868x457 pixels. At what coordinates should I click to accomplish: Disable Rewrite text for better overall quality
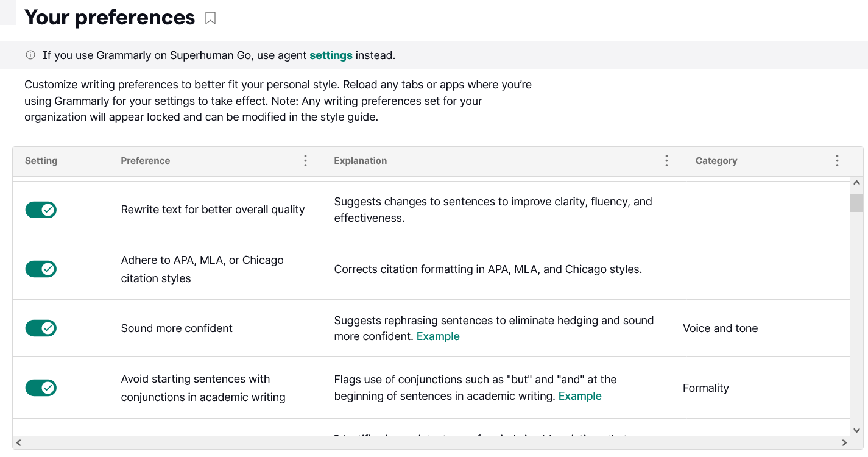[x=41, y=210]
